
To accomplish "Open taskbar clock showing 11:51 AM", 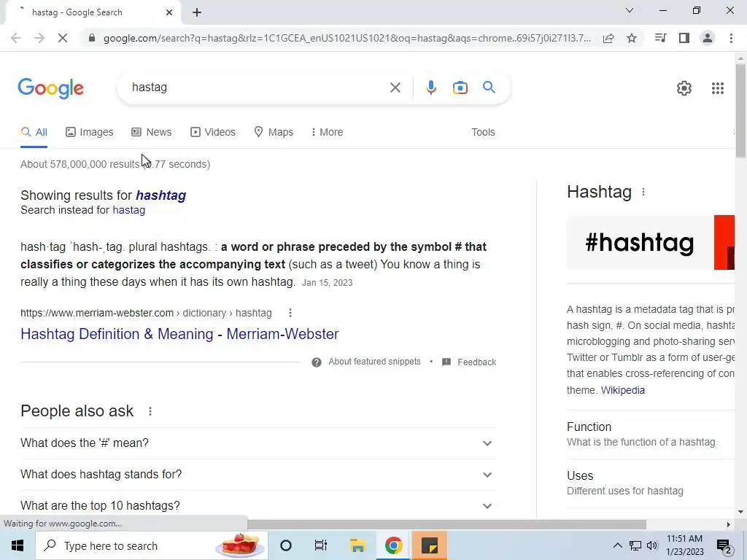I will (684, 545).
